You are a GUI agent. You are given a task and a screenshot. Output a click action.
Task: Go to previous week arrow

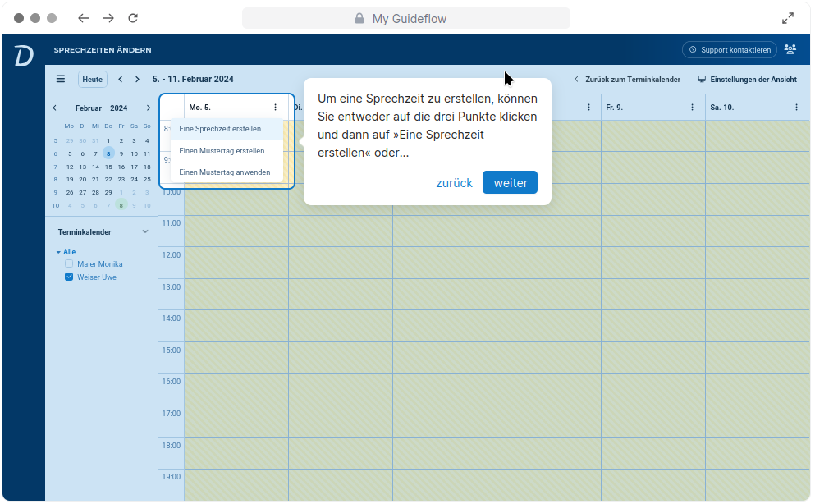pyautogui.click(x=121, y=80)
